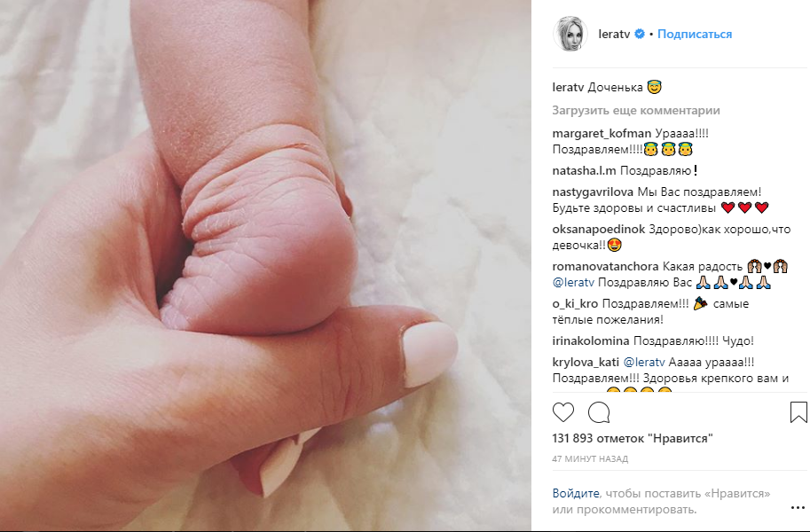Visit the nastygavrilova commenter profile
Viewport: 810px width, 532px height.
(593, 192)
